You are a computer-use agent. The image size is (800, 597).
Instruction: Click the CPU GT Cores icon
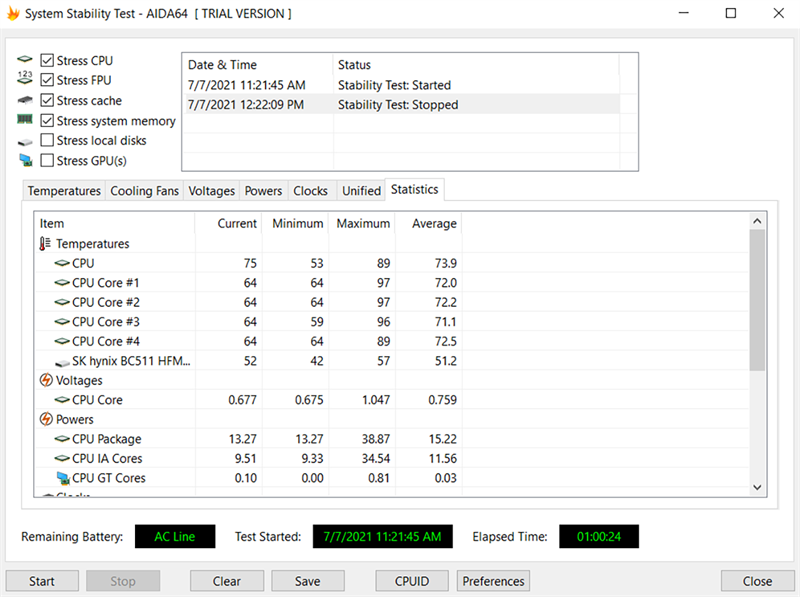pos(63,478)
